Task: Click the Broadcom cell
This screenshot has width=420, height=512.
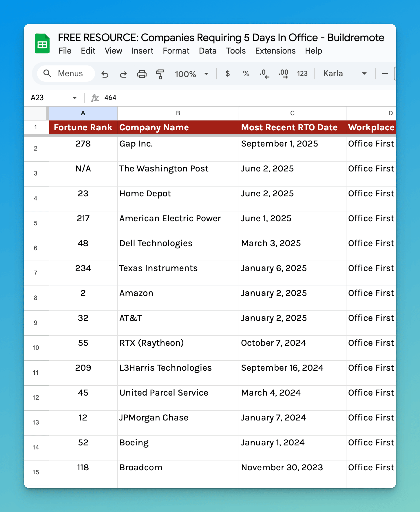Action: [x=178, y=473]
